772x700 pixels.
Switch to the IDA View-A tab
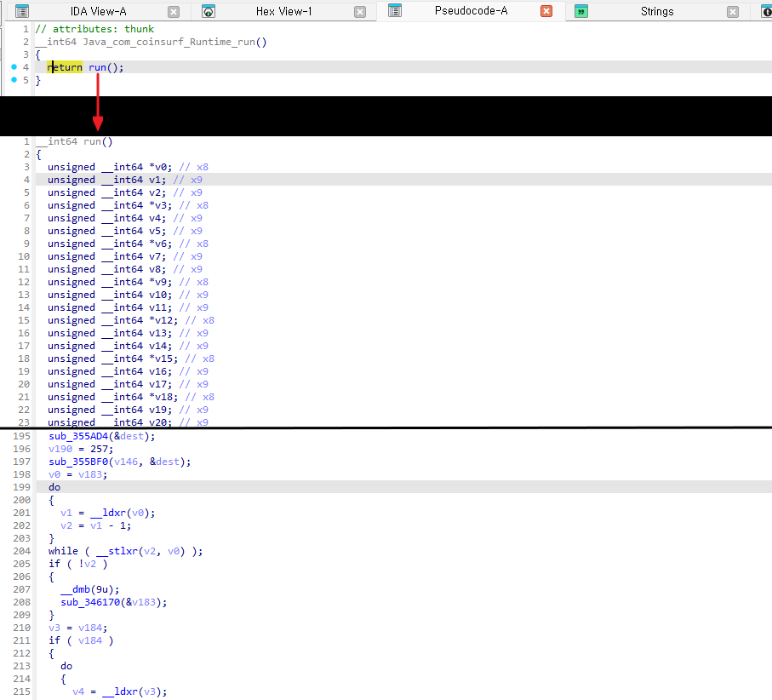(x=99, y=11)
